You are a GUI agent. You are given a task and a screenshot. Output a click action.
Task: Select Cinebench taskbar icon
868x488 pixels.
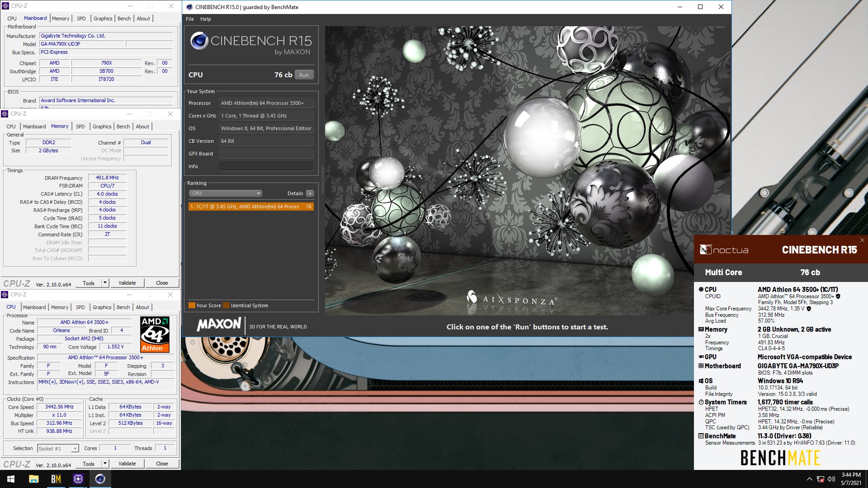100,479
